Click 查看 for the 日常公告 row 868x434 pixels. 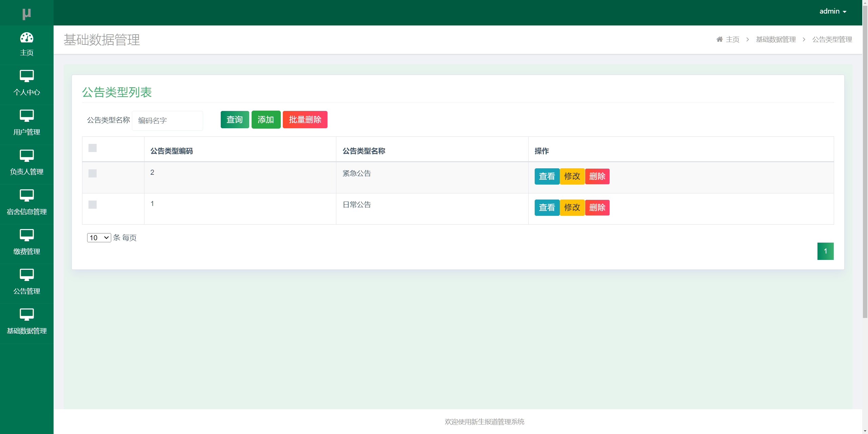547,208
